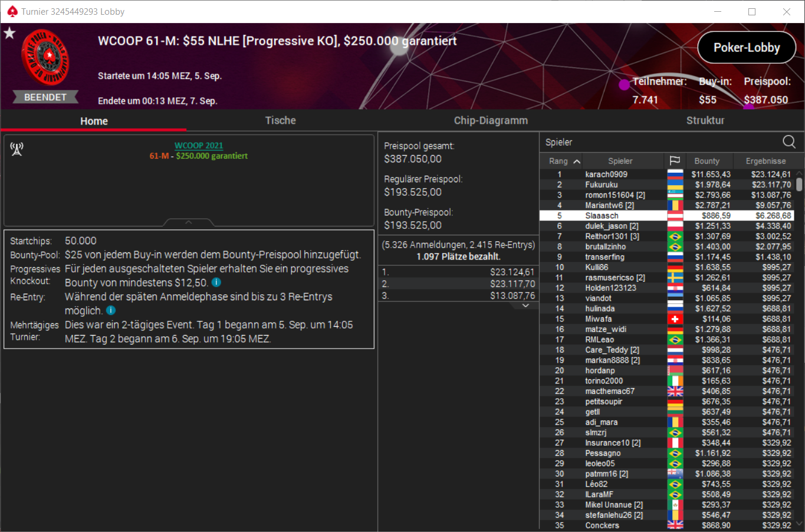
Task: Click the Poker-Lobby button
Action: click(747, 48)
